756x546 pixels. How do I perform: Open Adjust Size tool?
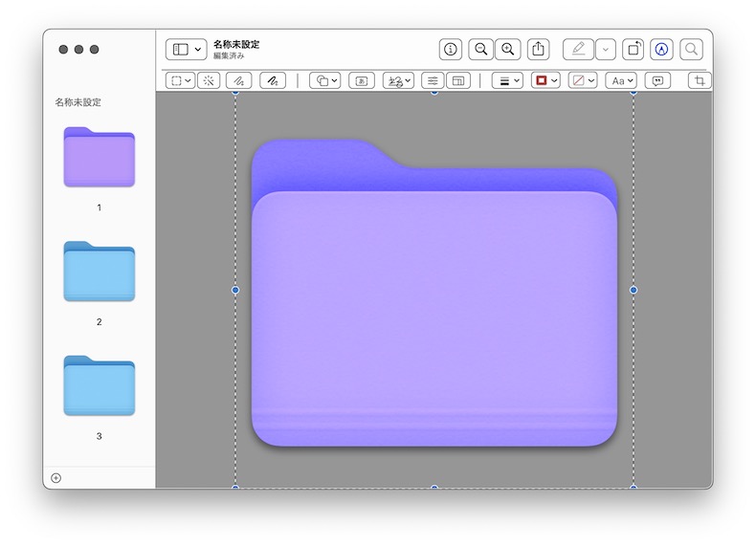(458, 81)
